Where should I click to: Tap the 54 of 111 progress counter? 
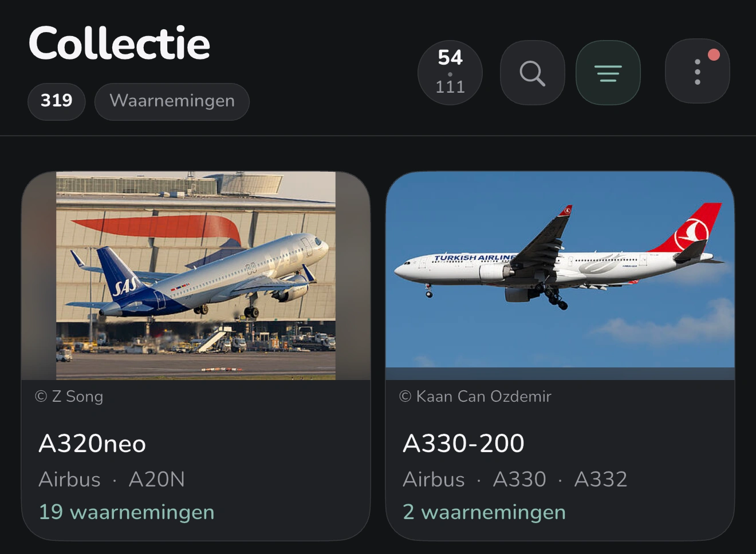click(x=450, y=73)
